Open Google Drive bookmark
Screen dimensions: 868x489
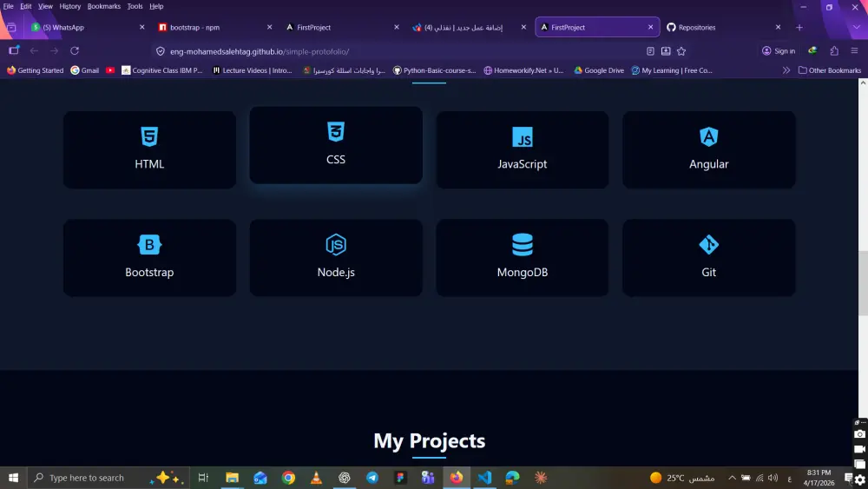598,70
